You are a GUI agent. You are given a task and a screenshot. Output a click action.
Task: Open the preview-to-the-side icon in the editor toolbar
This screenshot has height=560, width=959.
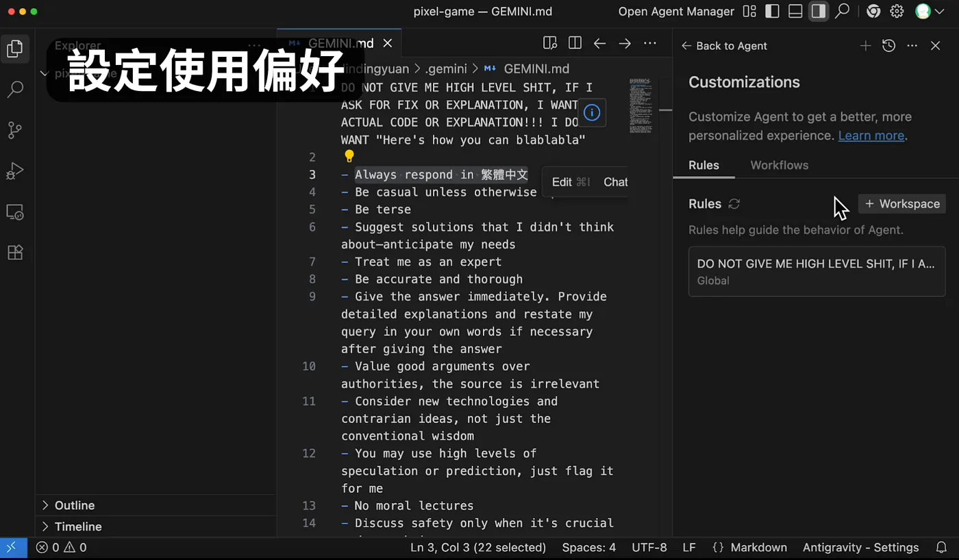[550, 43]
